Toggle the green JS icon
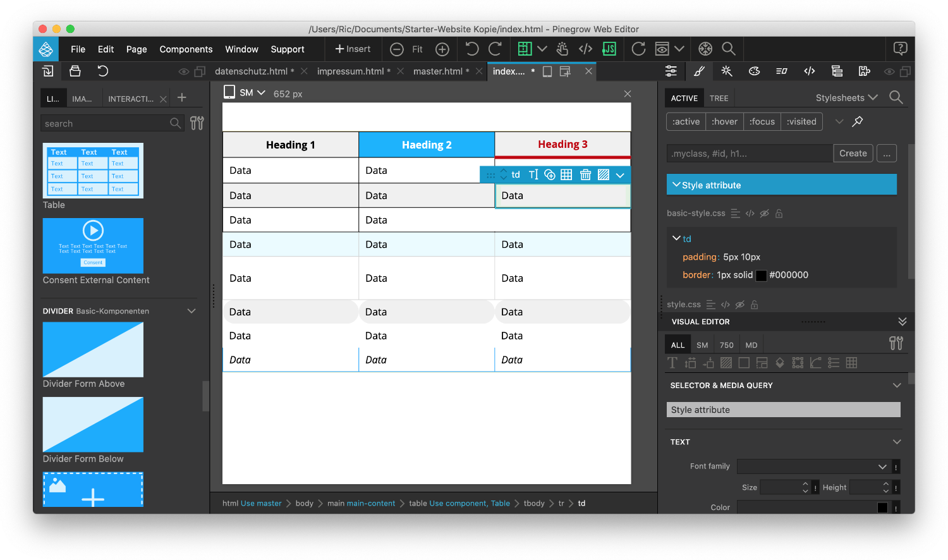This screenshot has width=948, height=560. [609, 49]
